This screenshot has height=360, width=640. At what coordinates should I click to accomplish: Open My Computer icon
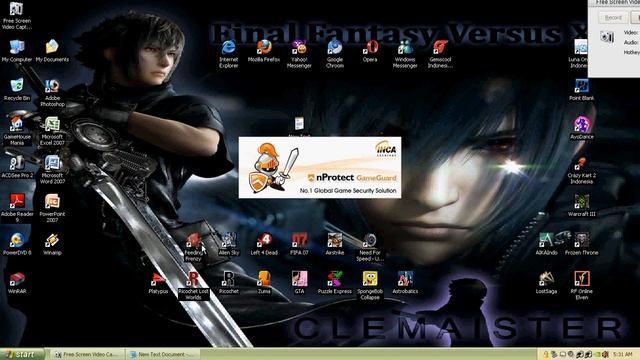(x=16, y=51)
